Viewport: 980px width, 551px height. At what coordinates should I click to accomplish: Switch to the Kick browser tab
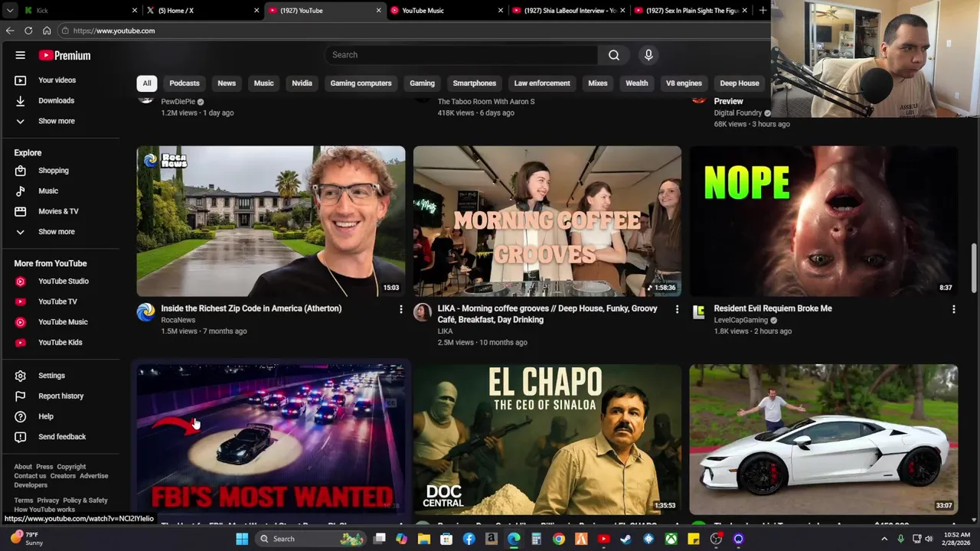80,11
